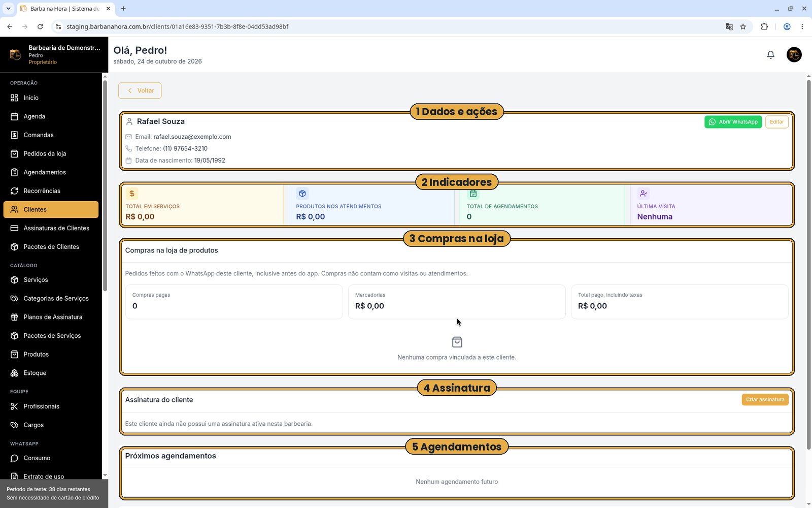
Task: Open the tab search dropdown arrow
Action: [8, 9]
